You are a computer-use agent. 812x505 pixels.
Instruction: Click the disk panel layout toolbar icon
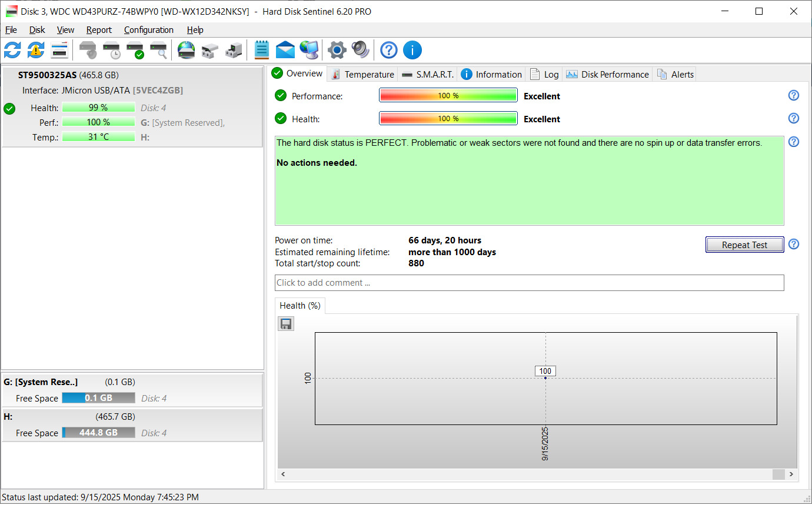coord(59,50)
